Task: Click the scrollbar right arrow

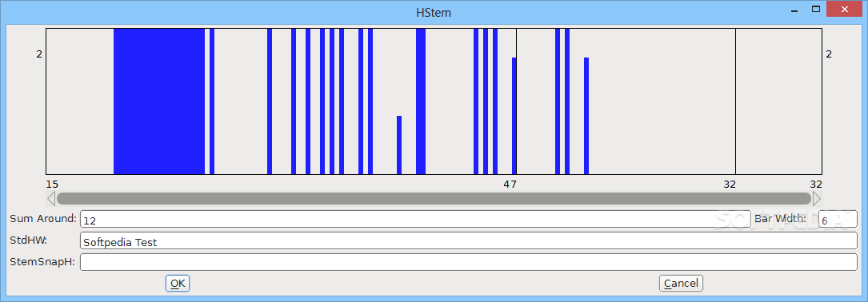Action: coord(817,198)
